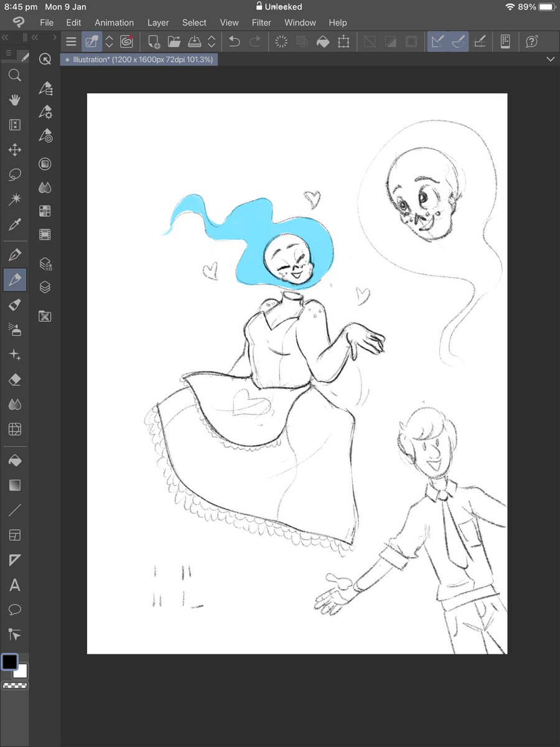Clear layer content with dotted circle icon
The width and height of the screenshot is (560, 747).
click(281, 42)
